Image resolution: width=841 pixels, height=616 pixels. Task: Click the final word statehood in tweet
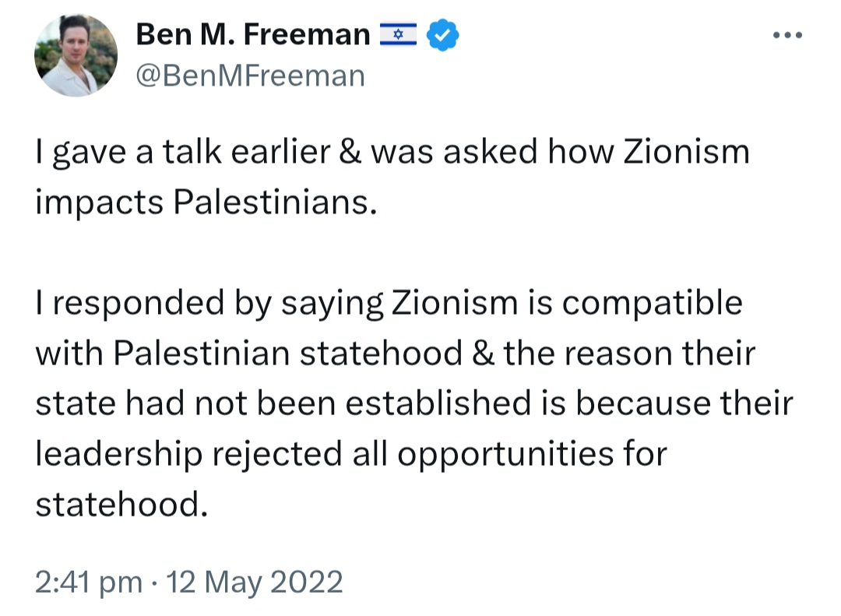(x=121, y=505)
